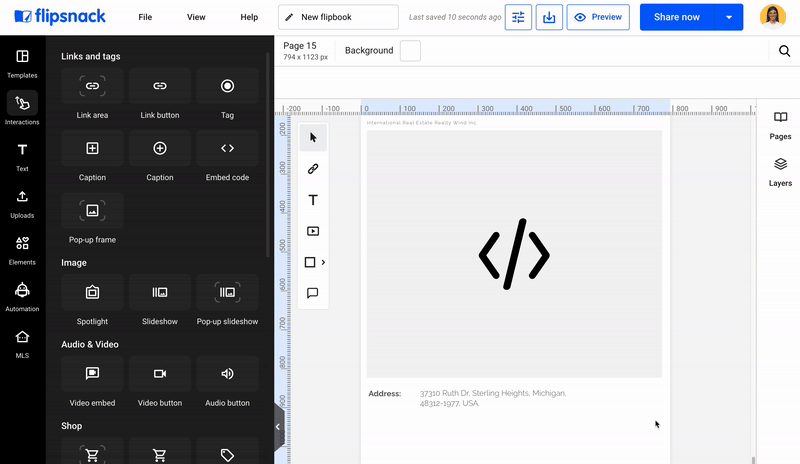Open the Templates sidebar panel
The image size is (800, 464).
click(22, 63)
